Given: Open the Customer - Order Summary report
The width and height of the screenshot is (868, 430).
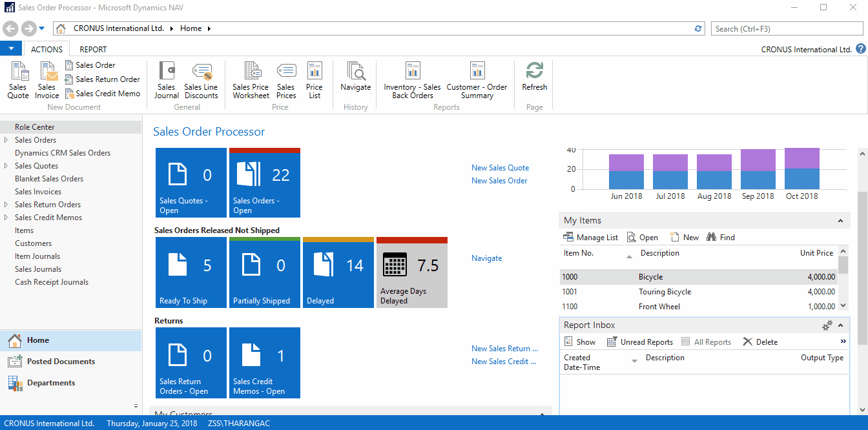Looking at the screenshot, I should click(477, 81).
